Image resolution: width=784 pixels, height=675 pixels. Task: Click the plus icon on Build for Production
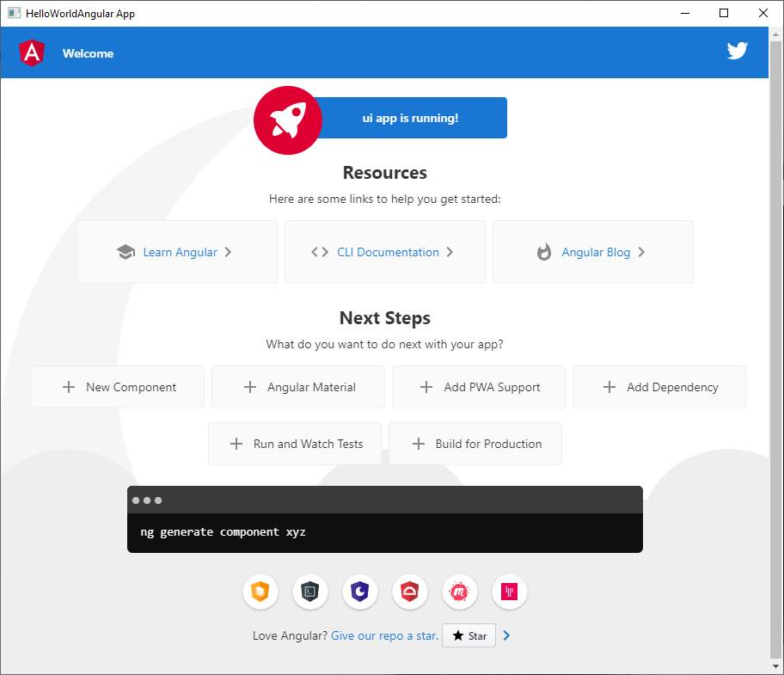click(418, 444)
